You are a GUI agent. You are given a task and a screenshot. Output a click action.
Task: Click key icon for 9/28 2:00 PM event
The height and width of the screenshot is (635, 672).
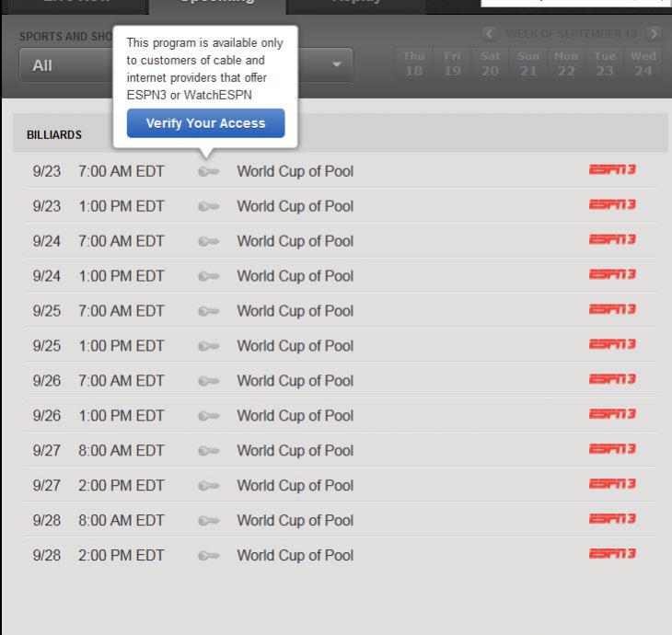click(208, 556)
